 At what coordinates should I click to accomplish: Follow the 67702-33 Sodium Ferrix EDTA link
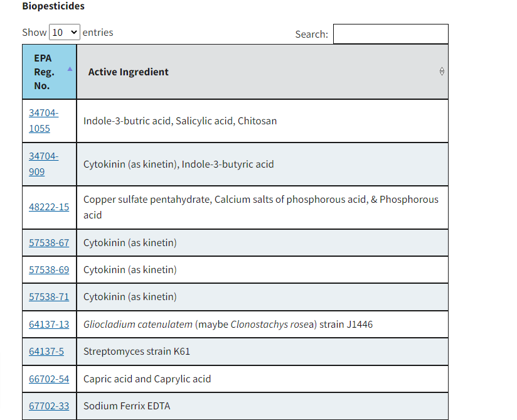[49, 406]
